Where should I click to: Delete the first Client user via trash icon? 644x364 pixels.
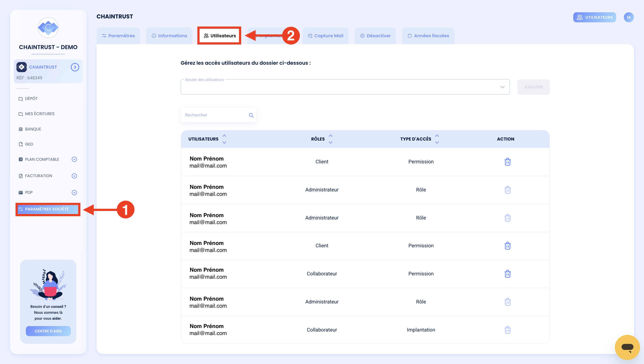pos(507,162)
